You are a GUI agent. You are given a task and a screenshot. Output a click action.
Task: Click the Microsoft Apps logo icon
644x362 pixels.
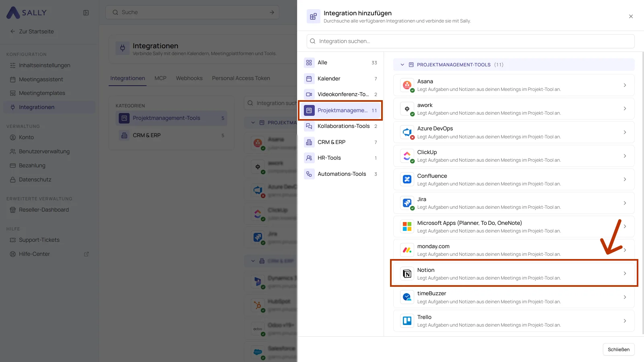coord(407,226)
